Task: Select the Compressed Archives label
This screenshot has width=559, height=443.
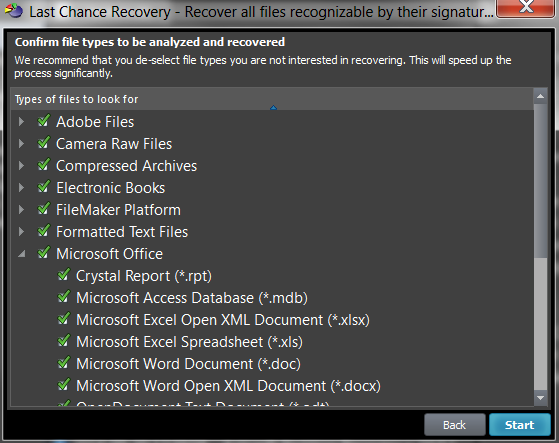Action: [126, 166]
